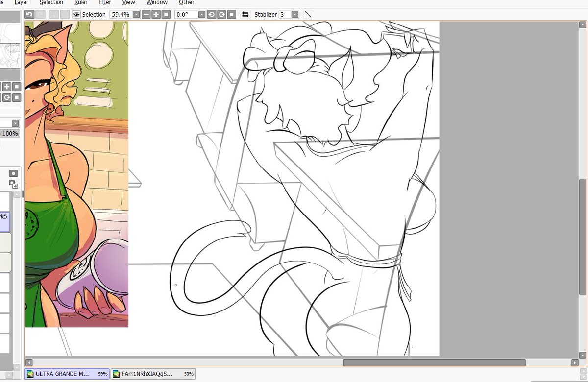Open the zoom percentage dropdown 59.4%

[x=136, y=15]
